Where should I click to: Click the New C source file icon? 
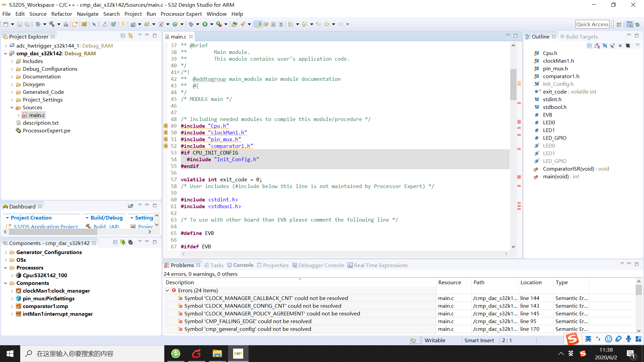click(x=161, y=24)
